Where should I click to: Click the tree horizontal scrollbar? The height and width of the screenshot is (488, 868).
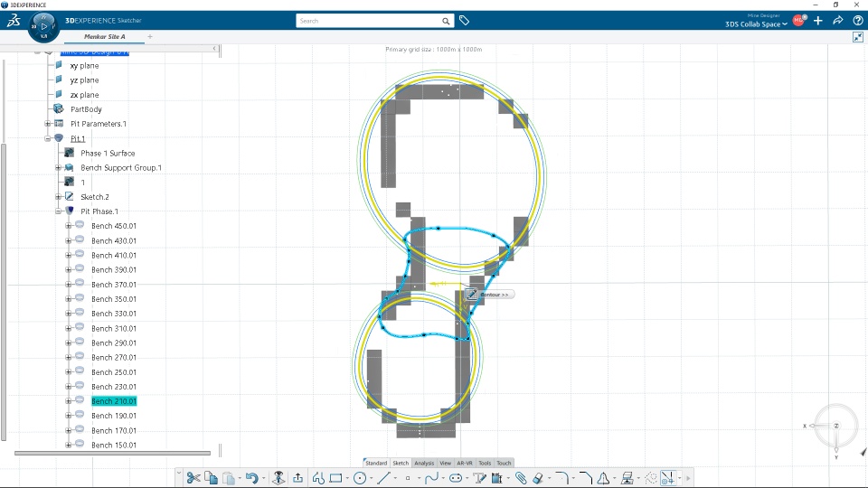tap(112, 453)
